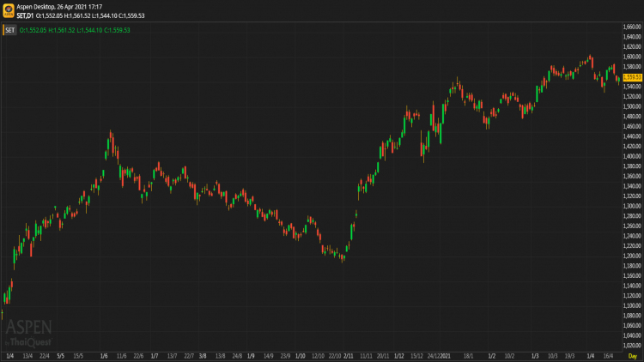
Task: Select the SET symbol label on chart
Action: (9, 30)
